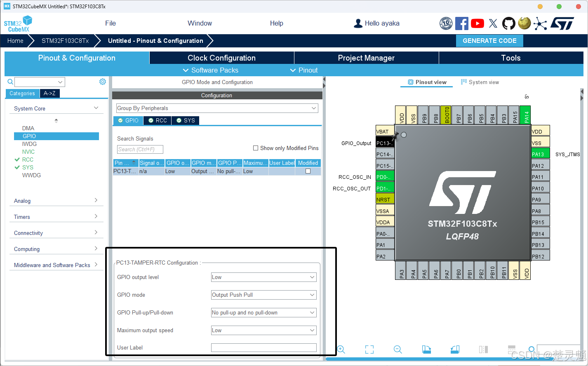Select NVIC in System Core list
Screen dimensions: 588x366
28,152
